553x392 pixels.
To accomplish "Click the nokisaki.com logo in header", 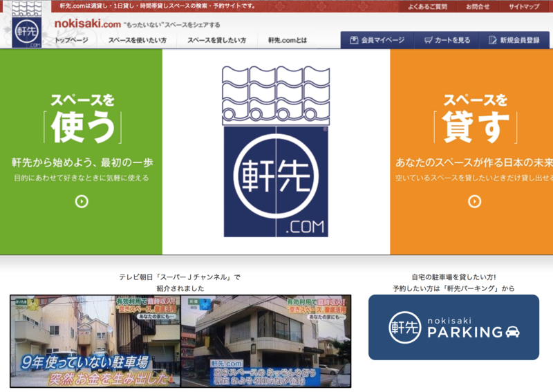I will [x=26, y=25].
